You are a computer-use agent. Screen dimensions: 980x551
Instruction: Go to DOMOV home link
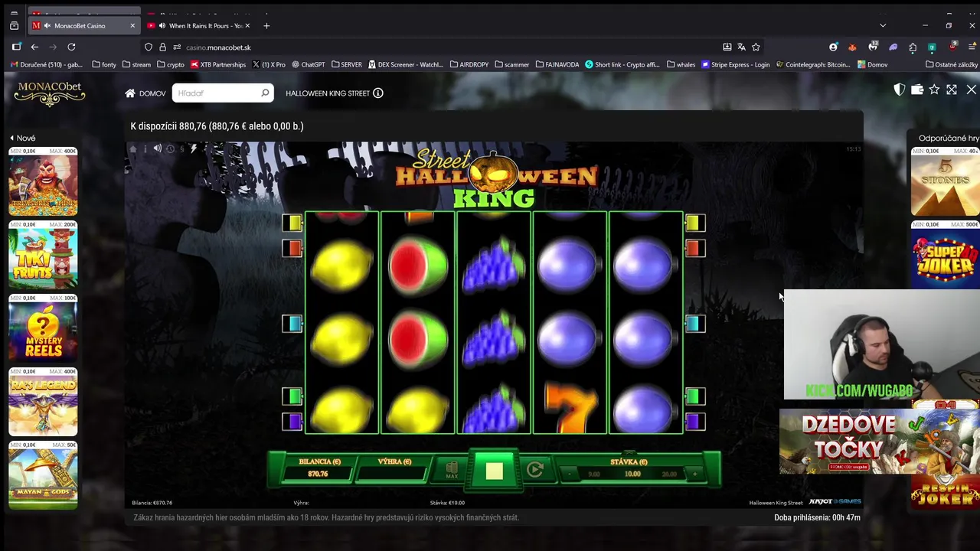point(145,93)
